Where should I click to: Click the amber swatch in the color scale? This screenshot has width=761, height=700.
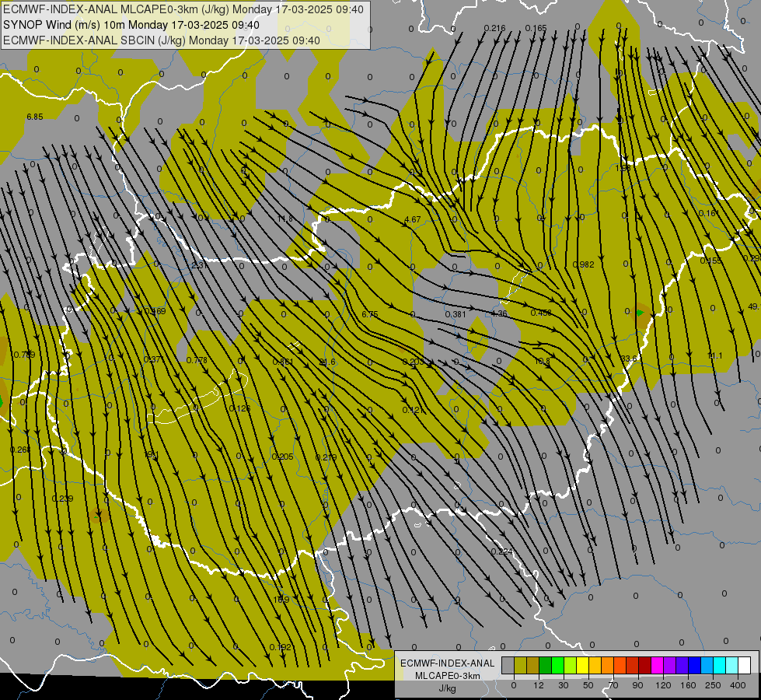[x=595, y=665]
